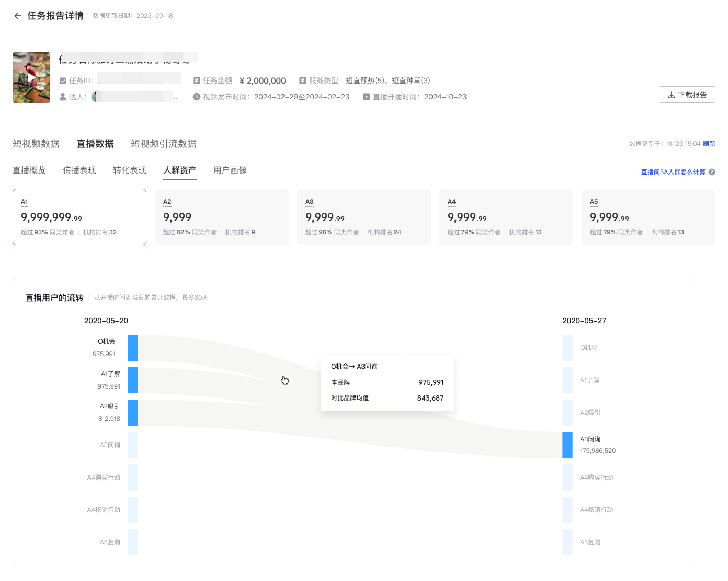Image resolution: width=728 pixels, height=581 pixels.
Task: Click the A2吸引 source bar on left
Action: pos(133,413)
